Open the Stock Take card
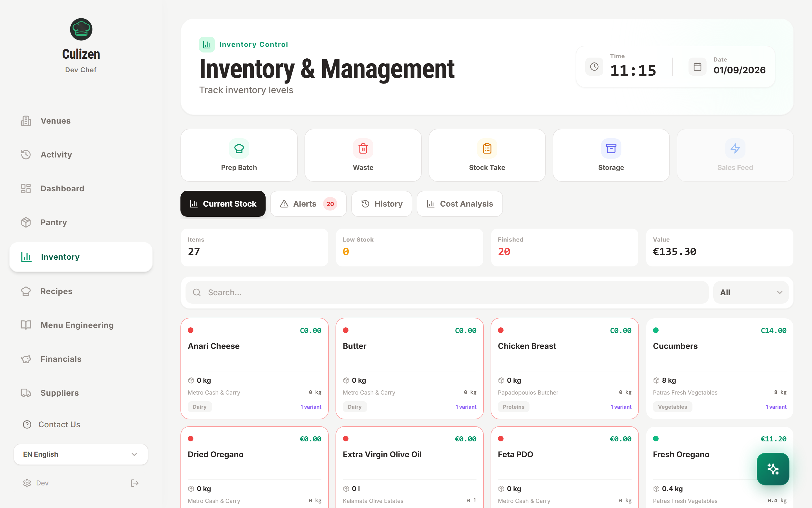812x508 pixels. 487,155
